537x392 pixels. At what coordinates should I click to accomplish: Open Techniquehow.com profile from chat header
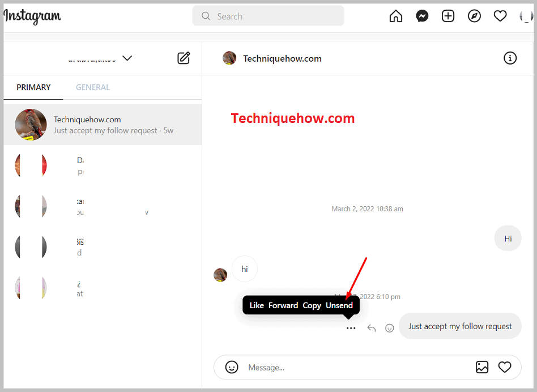click(x=283, y=58)
